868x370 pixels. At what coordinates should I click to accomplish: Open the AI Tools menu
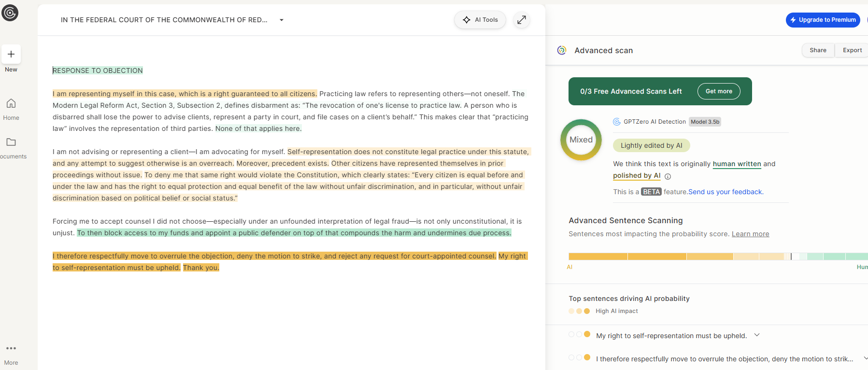click(x=480, y=20)
